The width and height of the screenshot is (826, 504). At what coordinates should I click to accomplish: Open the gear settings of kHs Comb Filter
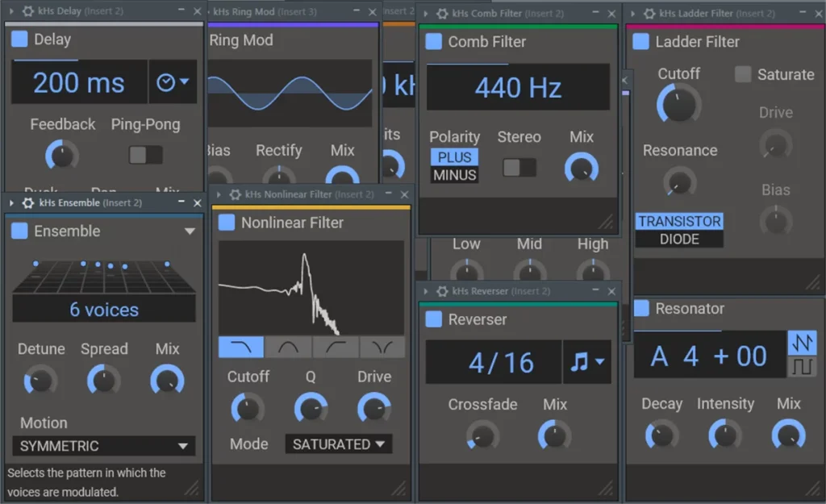point(442,14)
